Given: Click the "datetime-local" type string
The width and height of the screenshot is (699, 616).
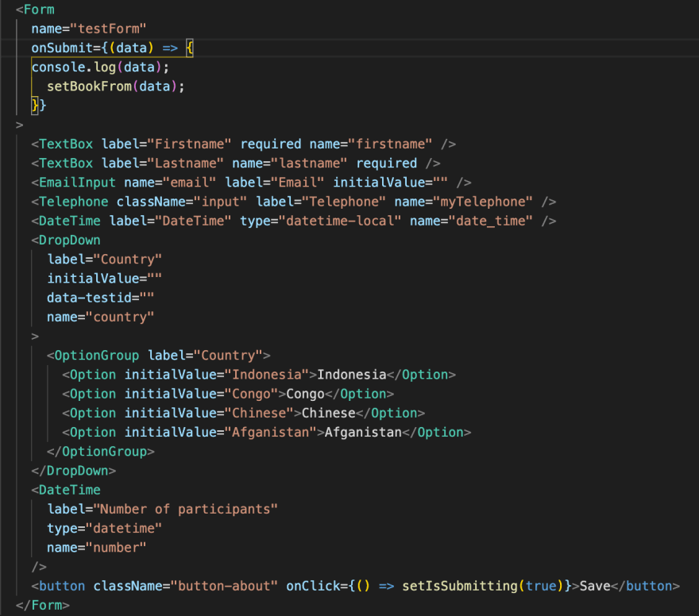Looking at the screenshot, I should [340, 221].
